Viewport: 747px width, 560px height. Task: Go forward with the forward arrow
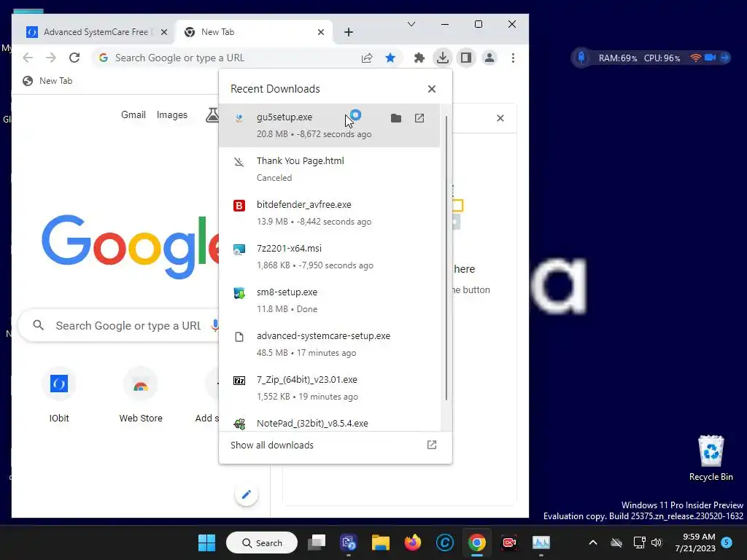(51, 58)
